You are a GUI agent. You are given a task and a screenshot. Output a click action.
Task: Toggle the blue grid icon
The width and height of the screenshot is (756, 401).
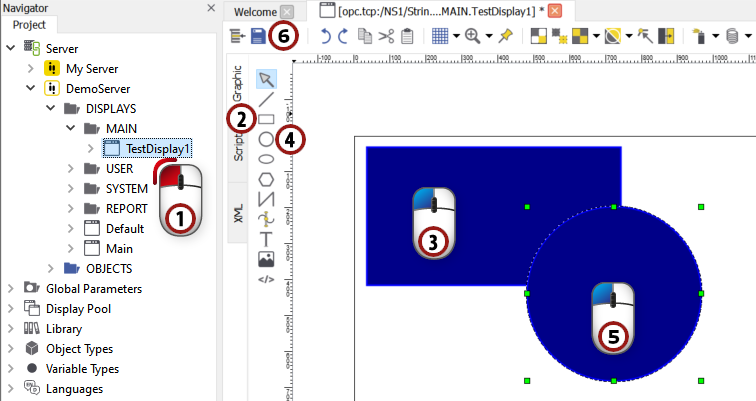[x=440, y=36]
